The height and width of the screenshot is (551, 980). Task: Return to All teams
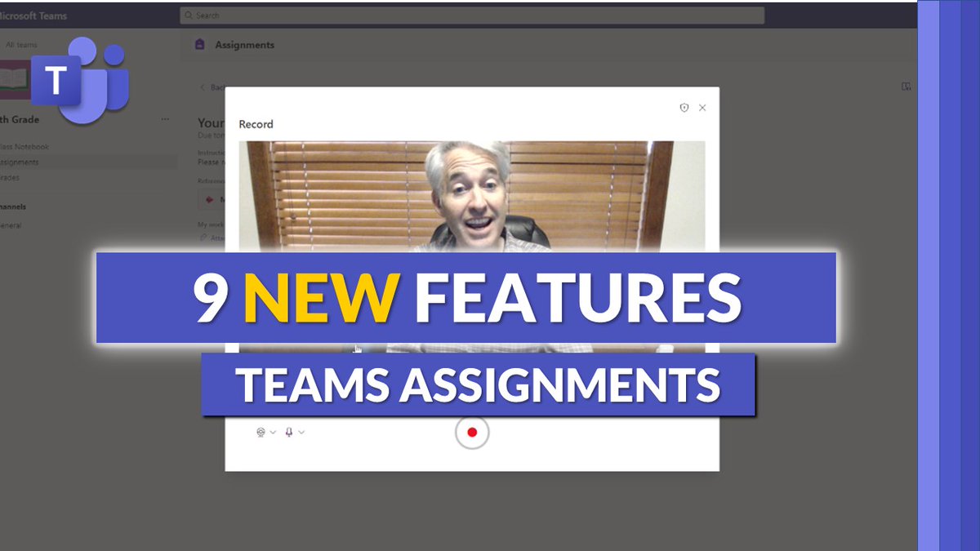20,45
